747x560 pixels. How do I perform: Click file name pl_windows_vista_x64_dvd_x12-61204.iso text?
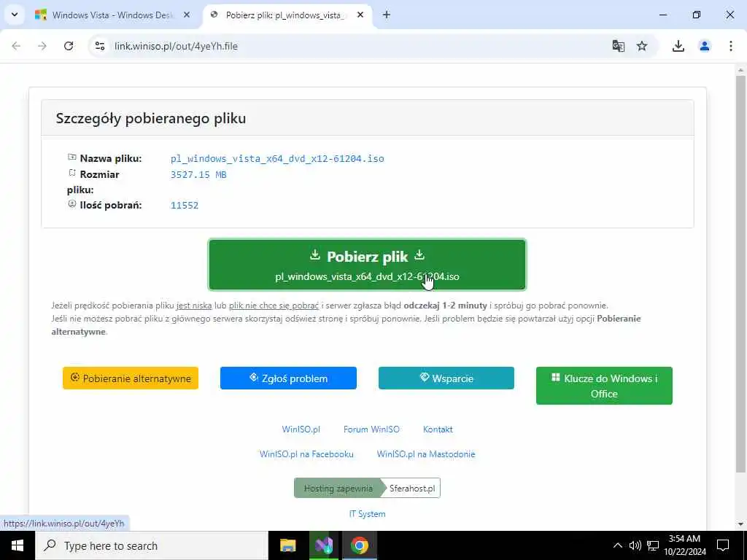pos(277,158)
